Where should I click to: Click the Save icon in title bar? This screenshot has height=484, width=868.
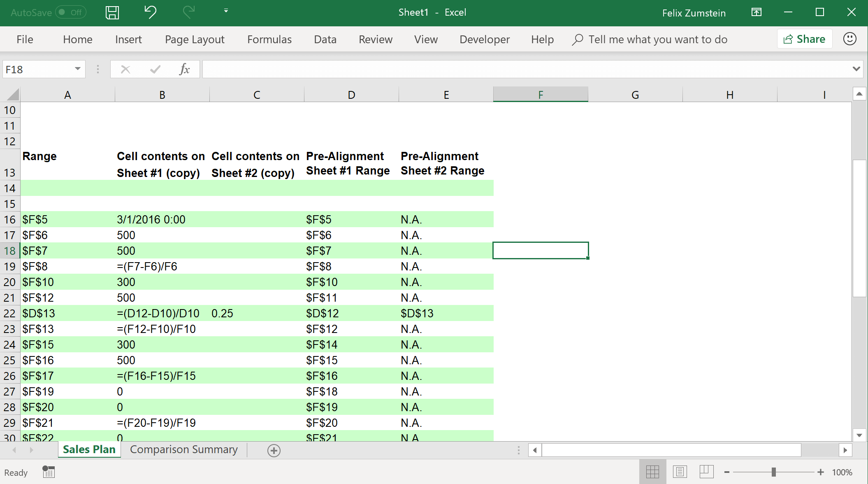(112, 12)
